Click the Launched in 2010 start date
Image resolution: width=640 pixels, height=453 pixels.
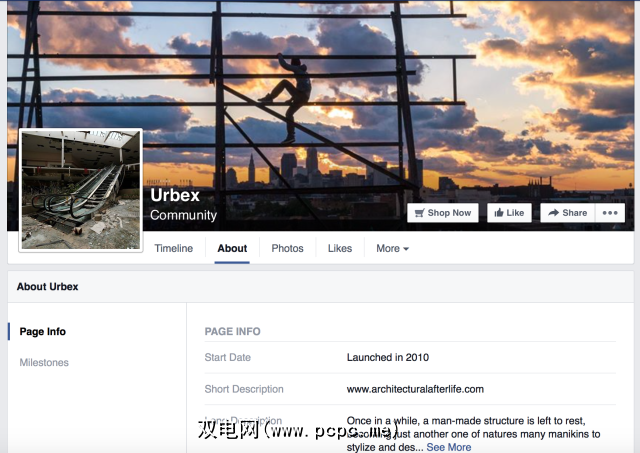point(388,358)
